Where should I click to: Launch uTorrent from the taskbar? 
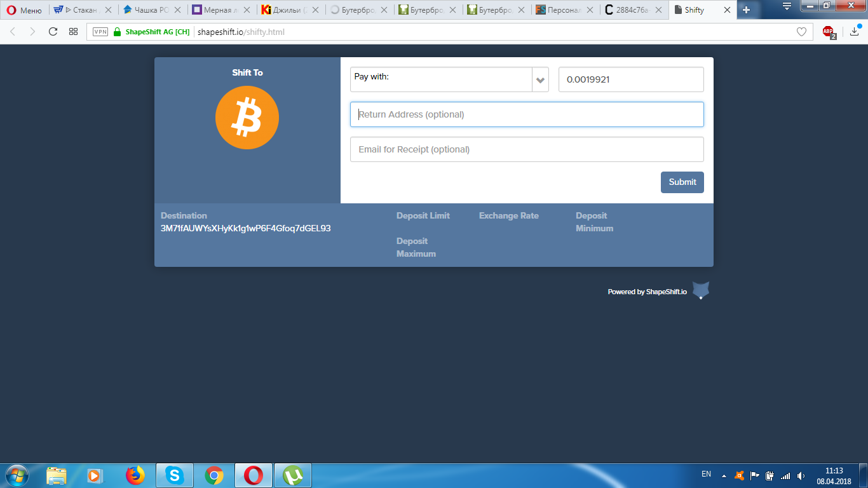(x=292, y=475)
